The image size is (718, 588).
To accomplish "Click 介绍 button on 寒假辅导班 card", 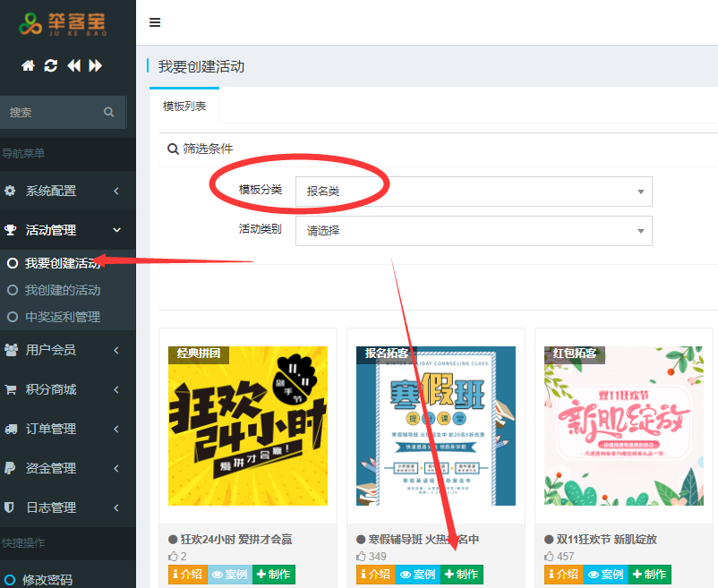I will click(x=375, y=575).
